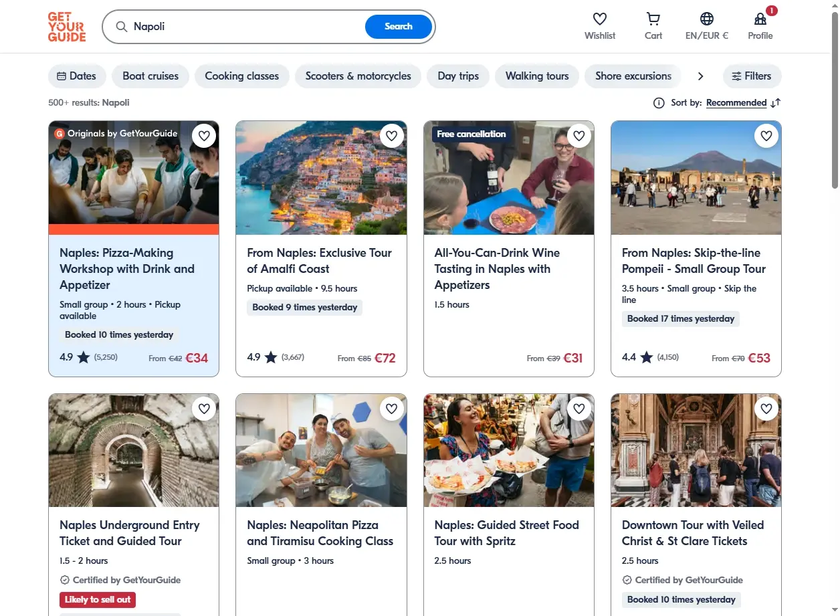Viewport: 840px width, 616px height.
Task: Open the Profile icon with notification badge
Action: 760,19
